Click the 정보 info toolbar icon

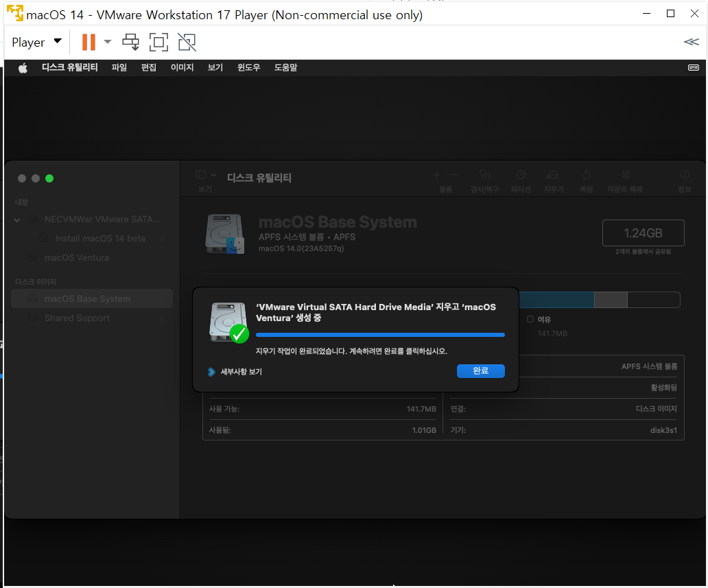pos(685,175)
